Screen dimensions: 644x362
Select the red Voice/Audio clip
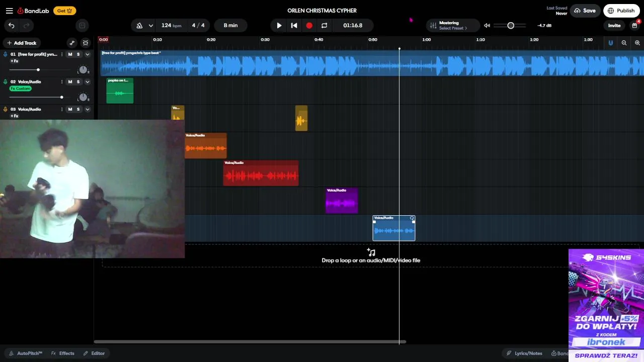tap(261, 173)
